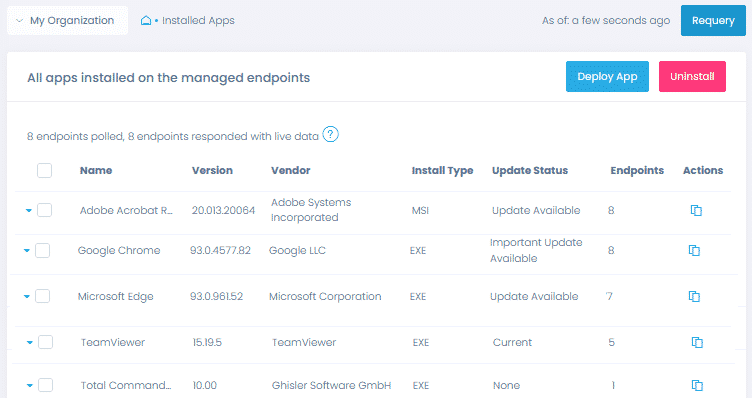Sort by the Name column header
Screen dimensions: 752x398
[x=96, y=170]
